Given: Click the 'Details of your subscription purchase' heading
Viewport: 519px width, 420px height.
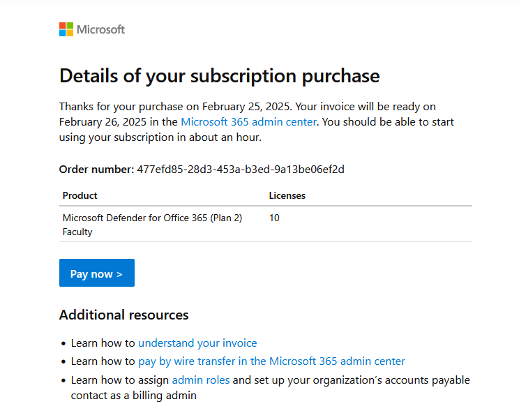Looking at the screenshot, I should click(219, 75).
